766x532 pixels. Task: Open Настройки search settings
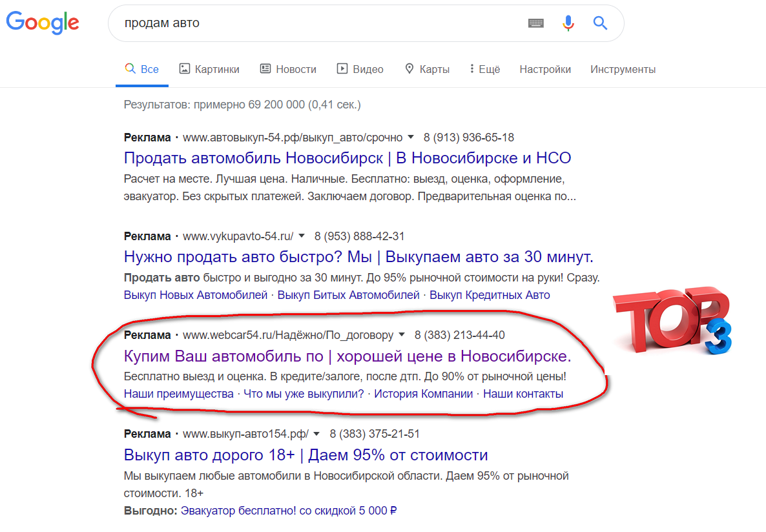pyautogui.click(x=545, y=69)
